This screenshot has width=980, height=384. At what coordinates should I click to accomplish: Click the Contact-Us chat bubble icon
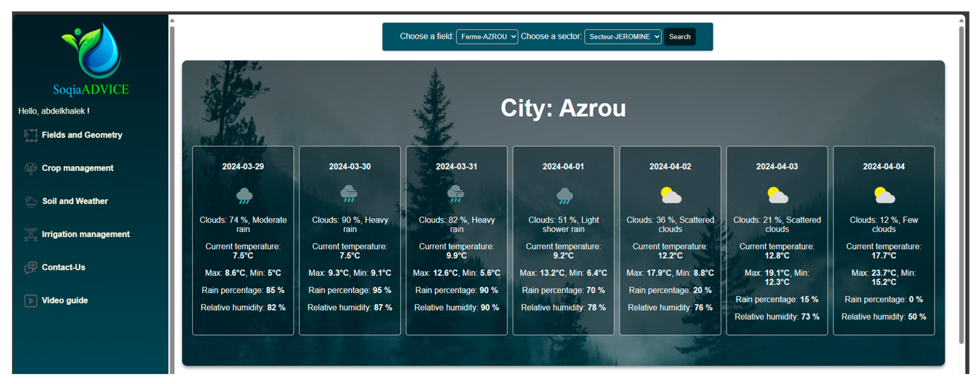pos(30,268)
